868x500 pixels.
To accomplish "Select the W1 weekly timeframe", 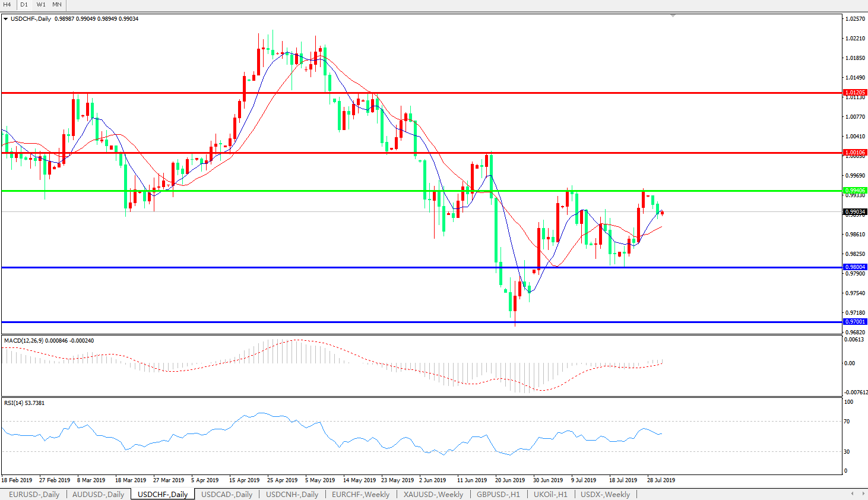I will tap(41, 5).
